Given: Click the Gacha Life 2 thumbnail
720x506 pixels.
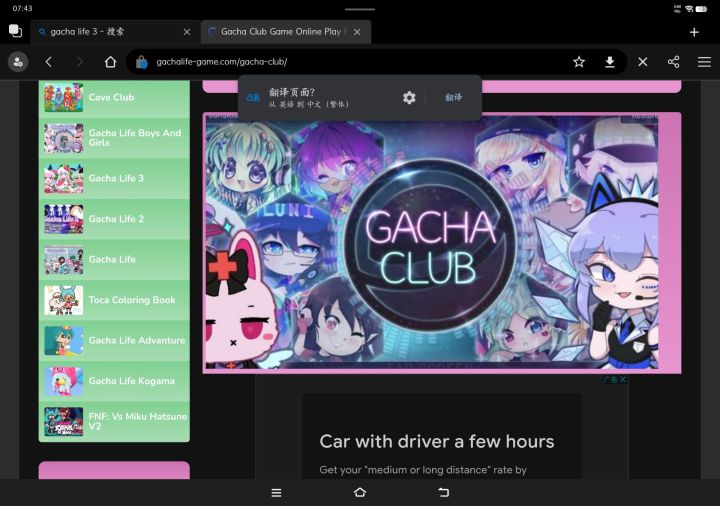Looking at the screenshot, I should (64, 219).
